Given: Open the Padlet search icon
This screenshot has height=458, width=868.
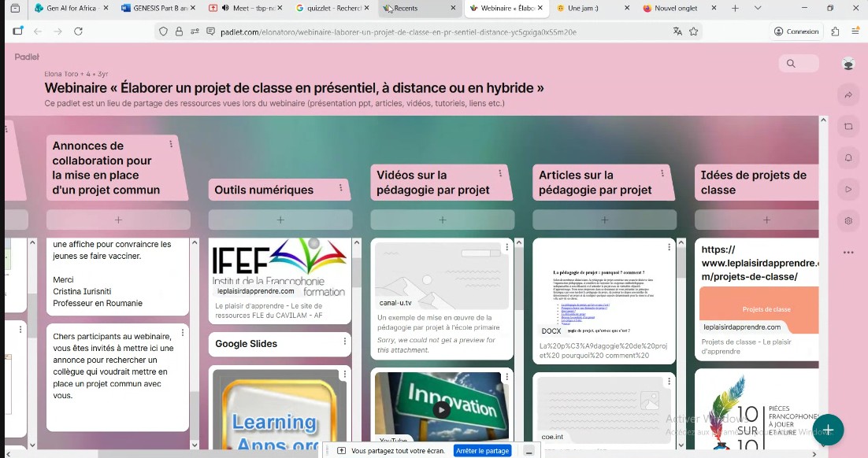Looking at the screenshot, I should 791,64.
